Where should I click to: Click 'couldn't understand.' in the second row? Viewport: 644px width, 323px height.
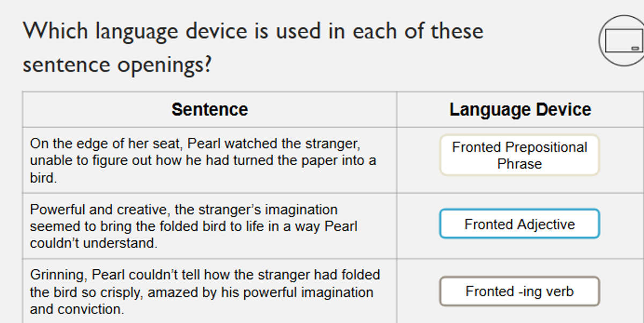coord(94,243)
